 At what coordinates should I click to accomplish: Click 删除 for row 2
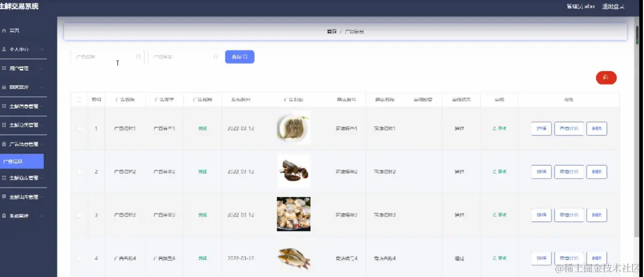tap(596, 172)
